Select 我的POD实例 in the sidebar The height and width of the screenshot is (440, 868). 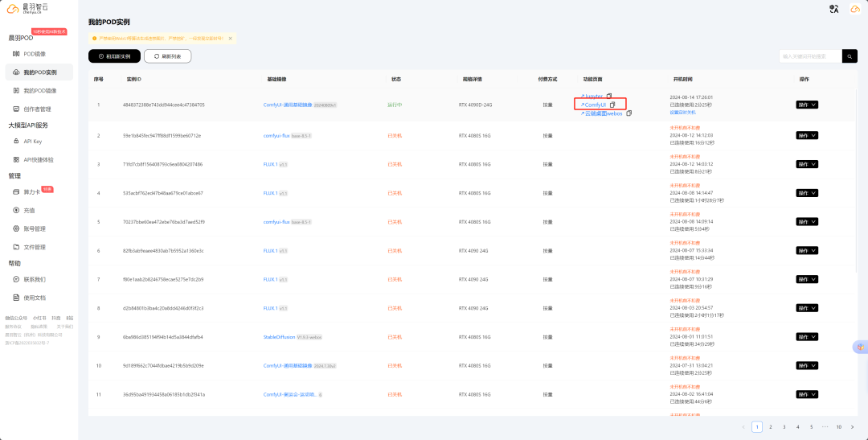click(x=39, y=72)
